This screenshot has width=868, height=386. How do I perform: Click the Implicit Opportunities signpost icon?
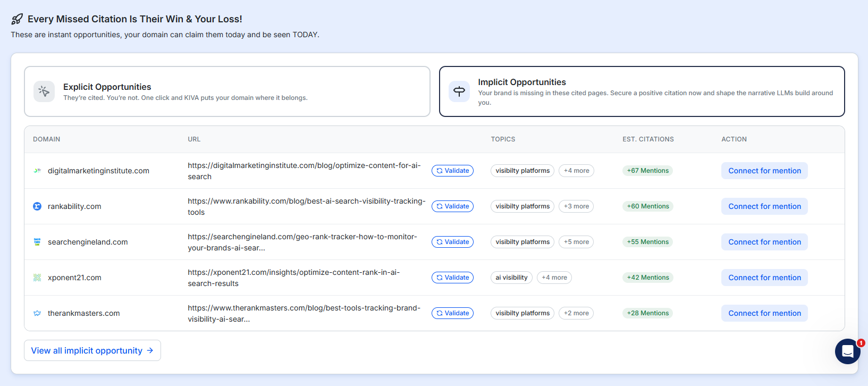click(459, 91)
